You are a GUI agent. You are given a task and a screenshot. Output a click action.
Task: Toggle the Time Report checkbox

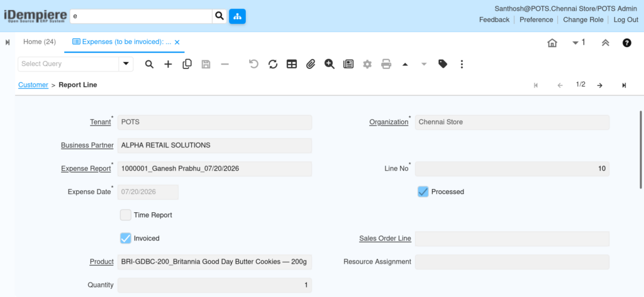[x=126, y=215]
